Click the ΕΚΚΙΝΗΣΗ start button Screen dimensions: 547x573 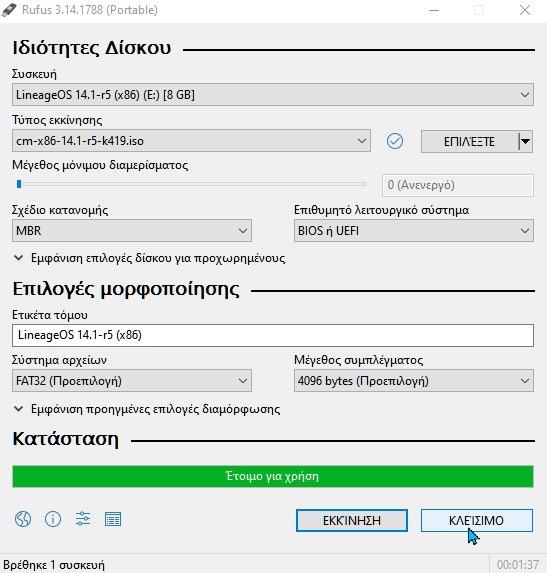tap(352, 520)
